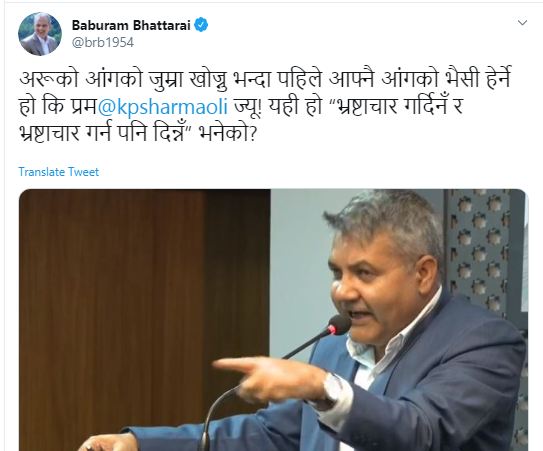Click Translate Tweet
The width and height of the screenshot is (543, 451).
59,172
